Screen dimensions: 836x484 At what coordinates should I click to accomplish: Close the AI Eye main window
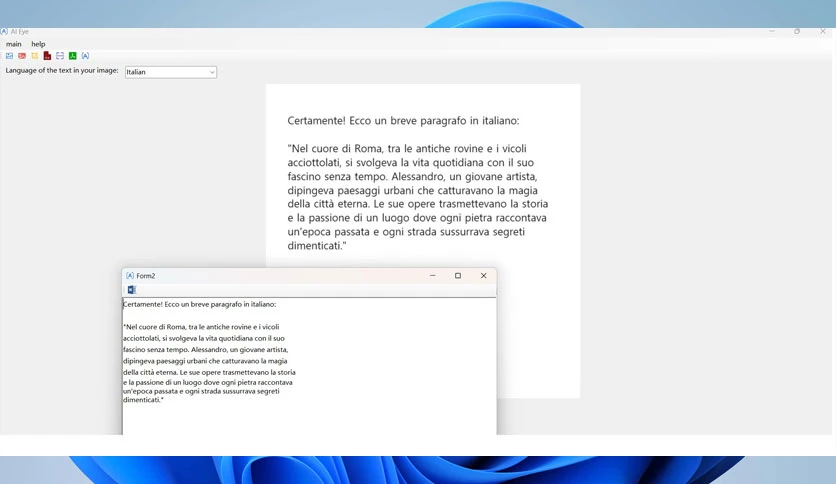(823, 31)
